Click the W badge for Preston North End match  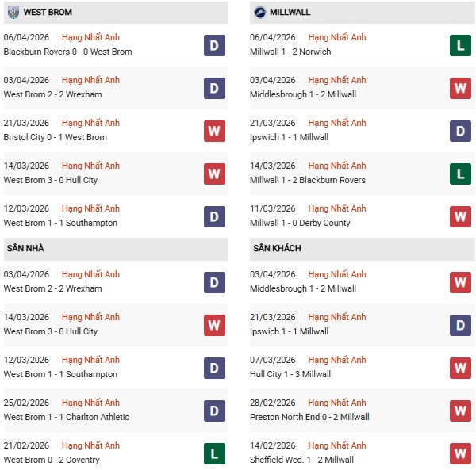click(460, 411)
